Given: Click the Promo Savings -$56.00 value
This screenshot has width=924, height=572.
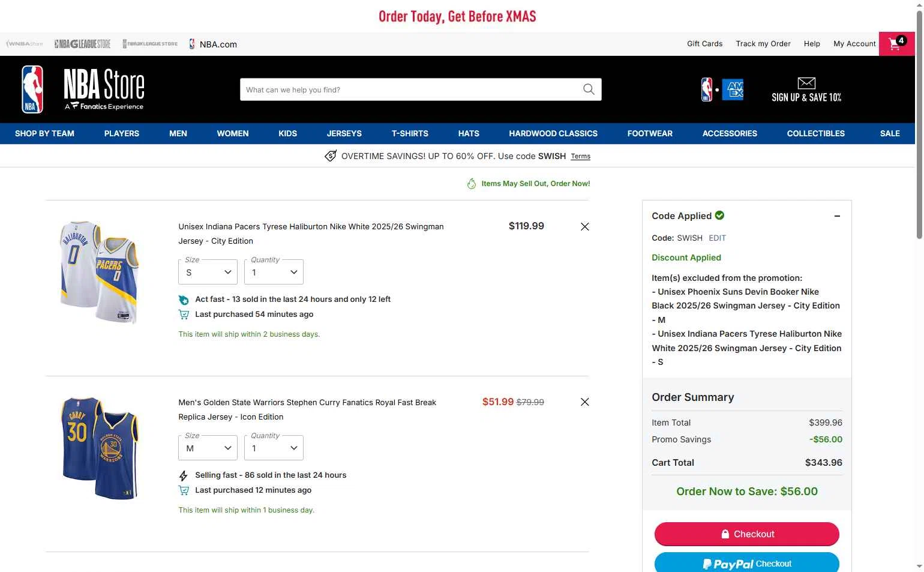Looking at the screenshot, I should pyautogui.click(x=826, y=439).
